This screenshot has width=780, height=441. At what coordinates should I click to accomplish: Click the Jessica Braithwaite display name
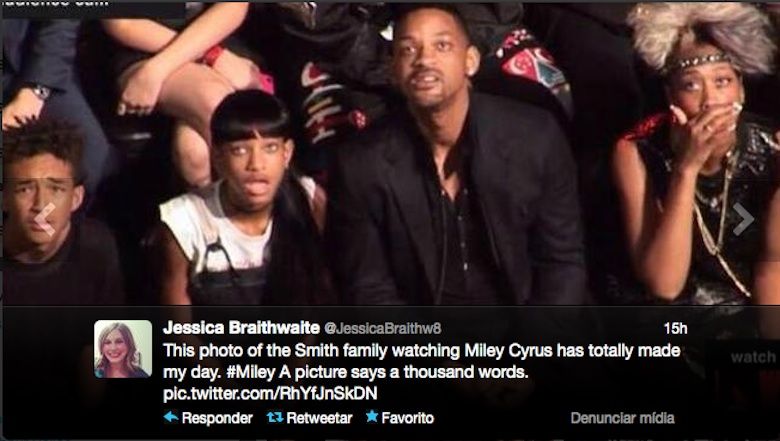(241, 328)
